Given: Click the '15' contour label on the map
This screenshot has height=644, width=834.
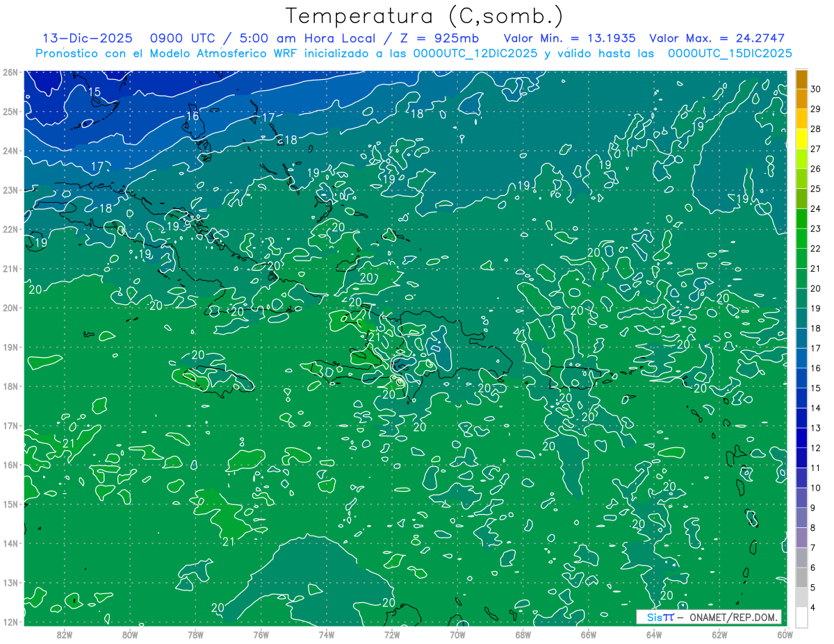Looking at the screenshot, I should point(95,92).
